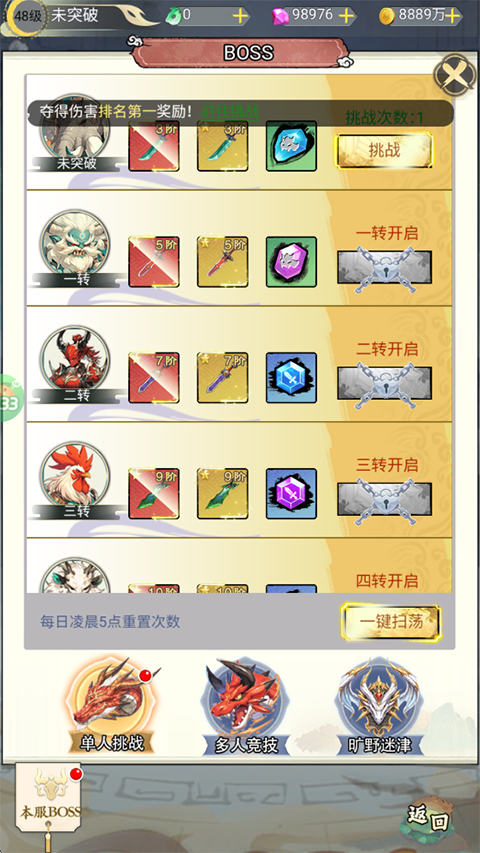This screenshot has height=853, width=480.
Task: Add purple diamonds with the plus icon
Action: pos(347,16)
